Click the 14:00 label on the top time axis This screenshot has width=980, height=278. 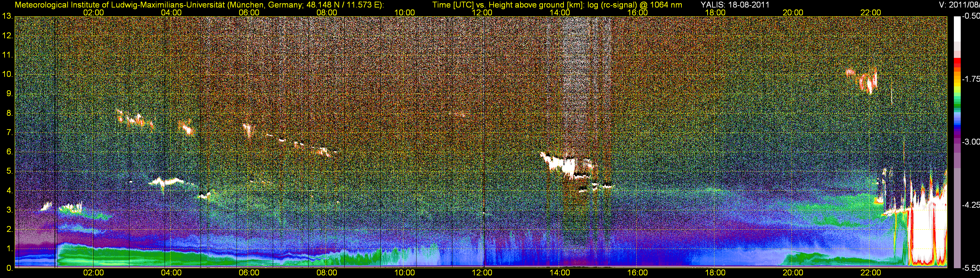click(x=560, y=12)
